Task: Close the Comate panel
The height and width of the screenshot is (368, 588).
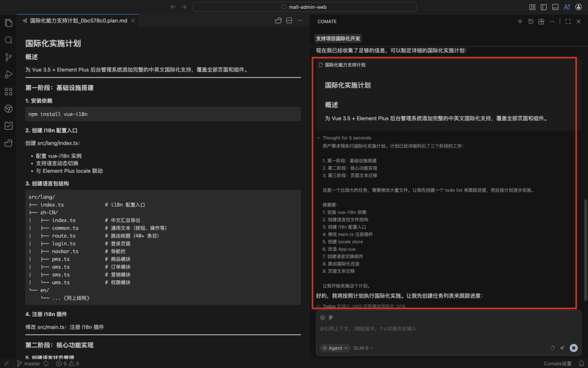Action: (579, 21)
